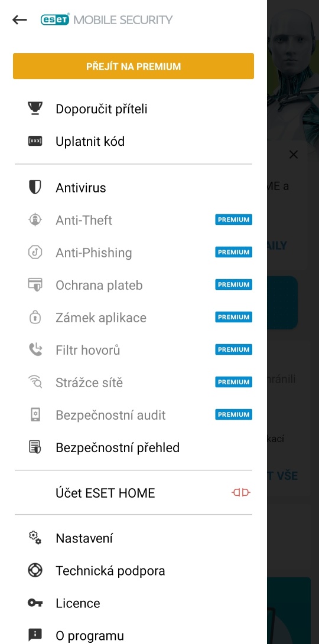This screenshot has height=644, width=319.
Task: Open Technická podpora menu entry
Action: (133, 570)
